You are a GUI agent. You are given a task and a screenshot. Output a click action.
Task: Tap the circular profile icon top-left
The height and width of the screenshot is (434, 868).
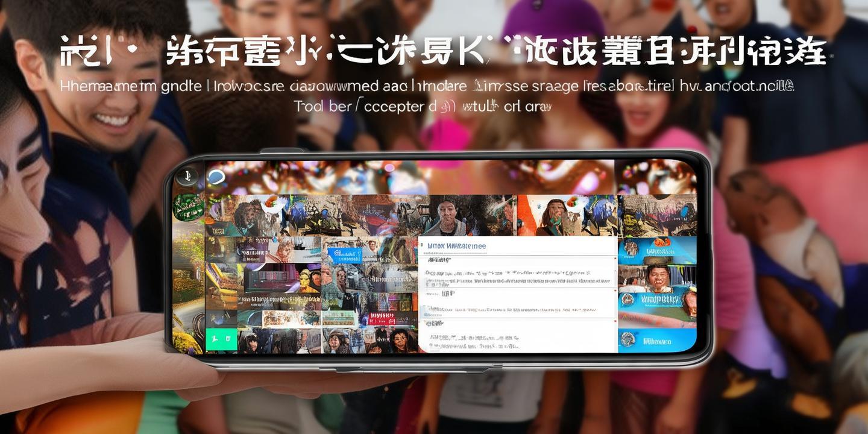click(x=187, y=175)
